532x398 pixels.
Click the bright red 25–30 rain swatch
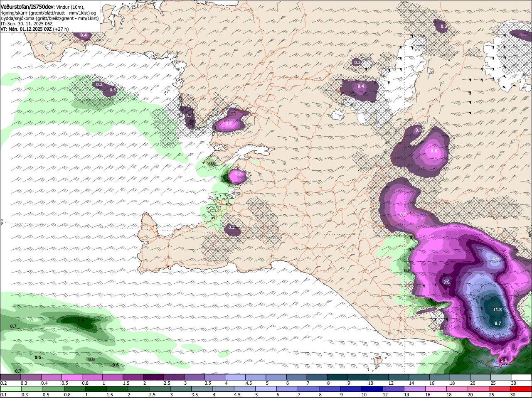[522, 389]
